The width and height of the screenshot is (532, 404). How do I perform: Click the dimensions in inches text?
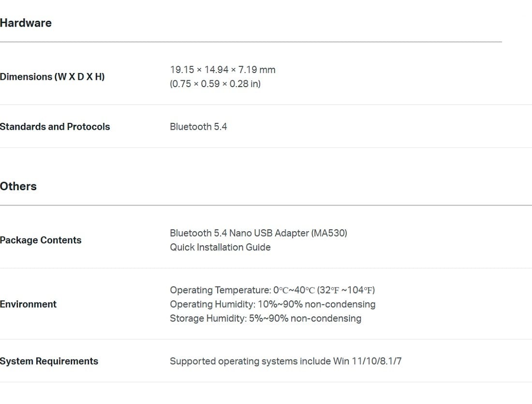215,84
